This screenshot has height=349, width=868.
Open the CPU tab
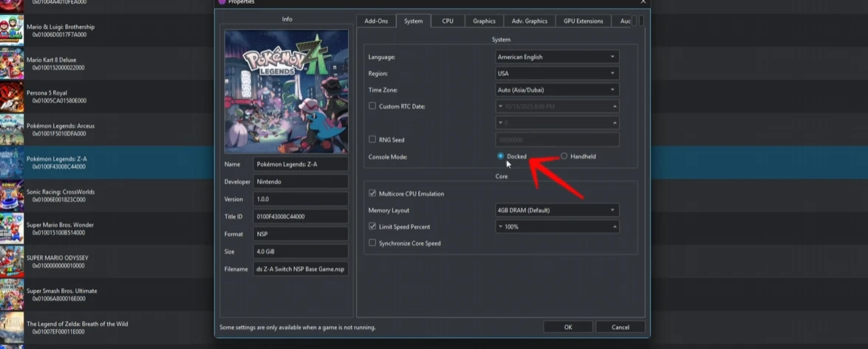tap(448, 21)
